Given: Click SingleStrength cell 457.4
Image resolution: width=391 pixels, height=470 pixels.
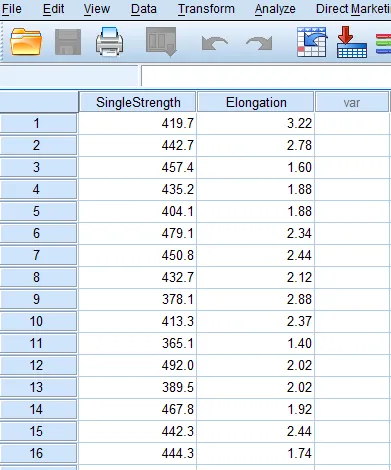Looking at the screenshot, I should [x=138, y=167].
